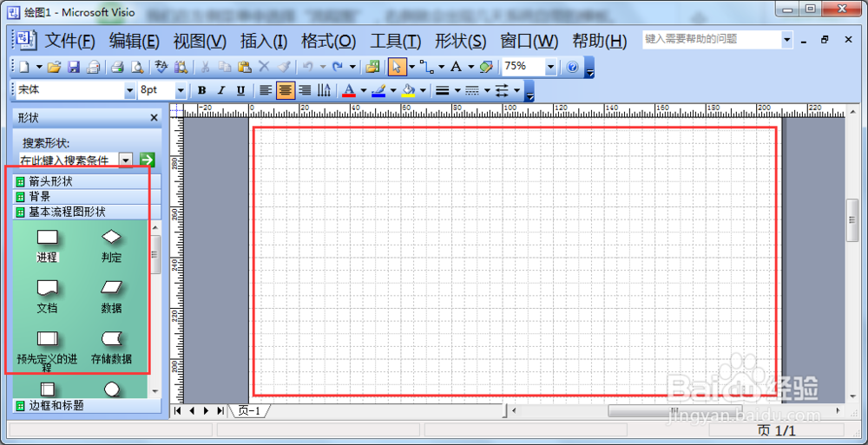Open the 插入(I) menu
The height and width of the screenshot is (445, 868).
coord(264,41)
